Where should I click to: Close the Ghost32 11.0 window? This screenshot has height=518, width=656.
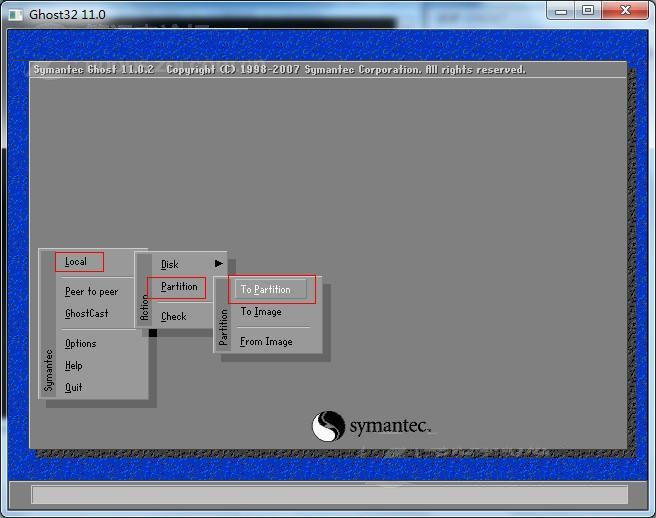click(x=625, y=10)
